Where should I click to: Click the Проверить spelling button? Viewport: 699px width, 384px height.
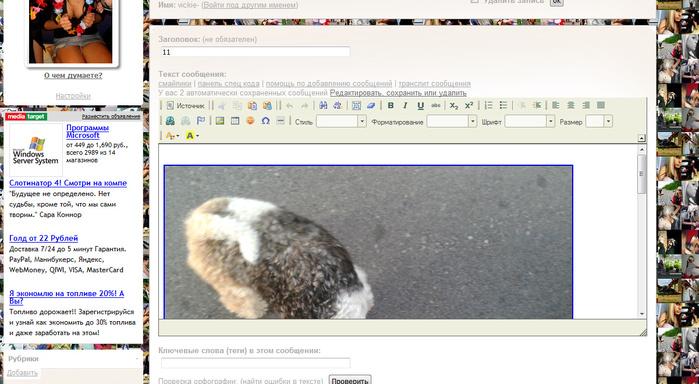click(x=350, y=380)
